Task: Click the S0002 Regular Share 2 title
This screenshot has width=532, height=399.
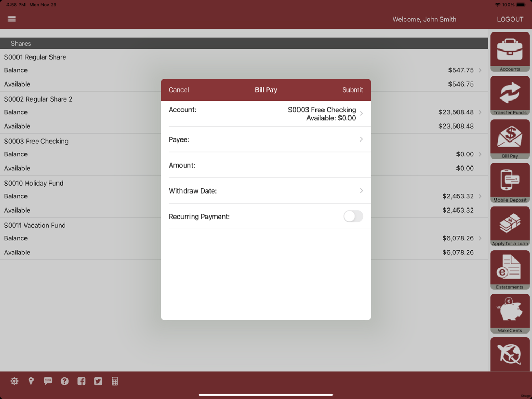Action: (38, 99)
